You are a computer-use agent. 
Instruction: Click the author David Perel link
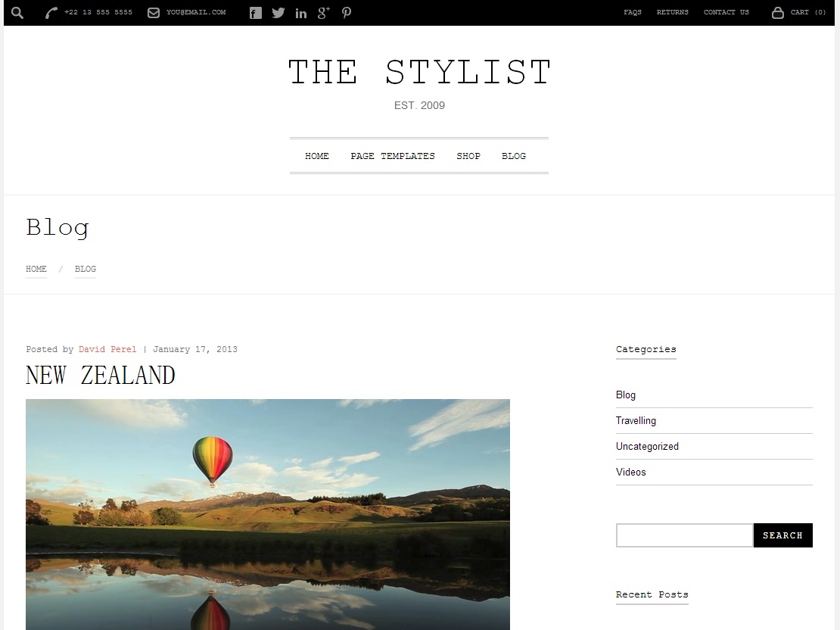tap(107, 349)
